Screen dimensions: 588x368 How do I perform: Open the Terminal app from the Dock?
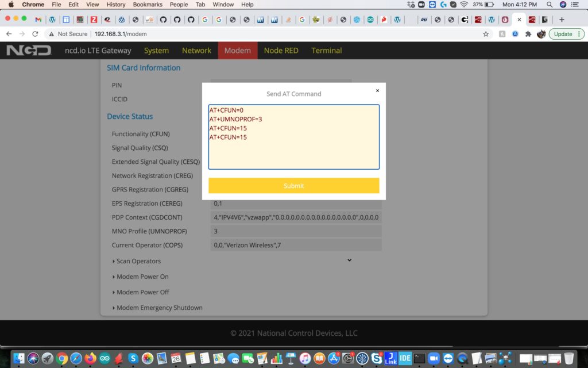pos(419,358)
